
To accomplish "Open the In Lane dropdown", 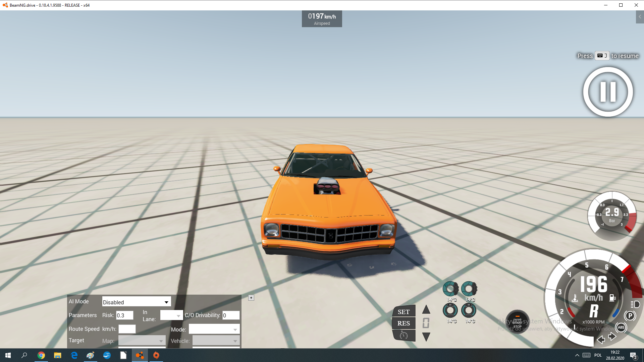I will [x=171, y=315].
